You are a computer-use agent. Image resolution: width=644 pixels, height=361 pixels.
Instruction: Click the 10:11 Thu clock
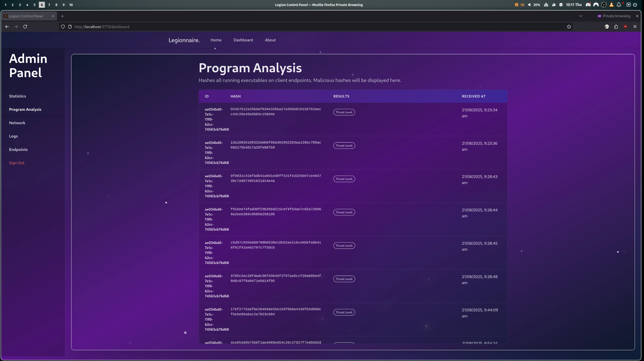[x=574, y=5]
